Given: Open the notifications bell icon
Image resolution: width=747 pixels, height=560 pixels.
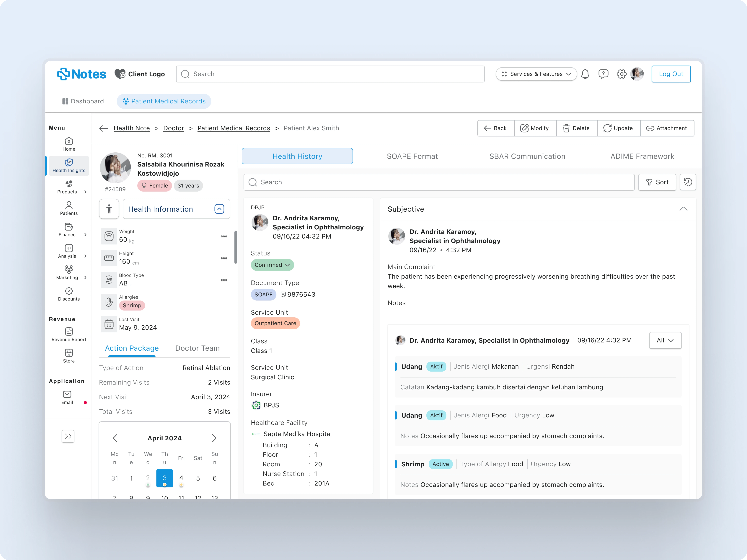Looking at the screenshot, I should (x=585, y=74).
